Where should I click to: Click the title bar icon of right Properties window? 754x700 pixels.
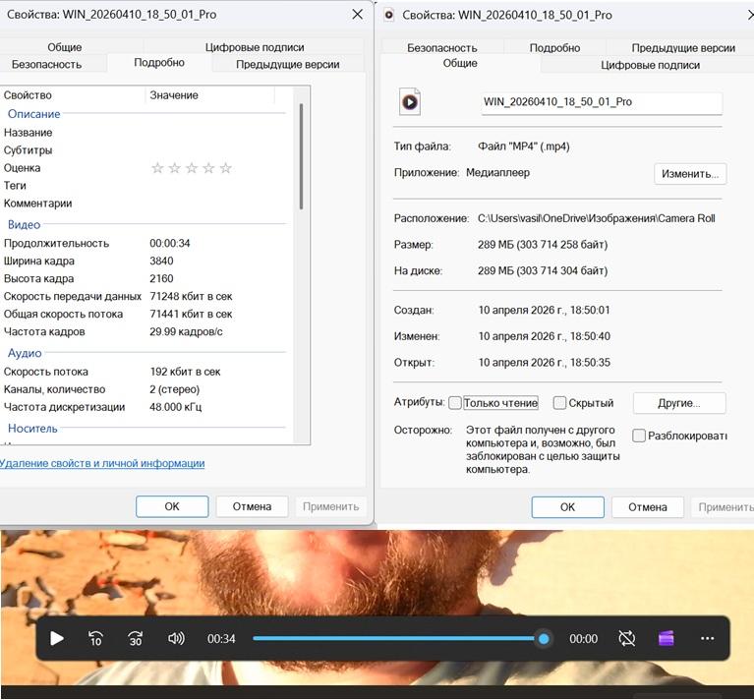tap(389, 15)
